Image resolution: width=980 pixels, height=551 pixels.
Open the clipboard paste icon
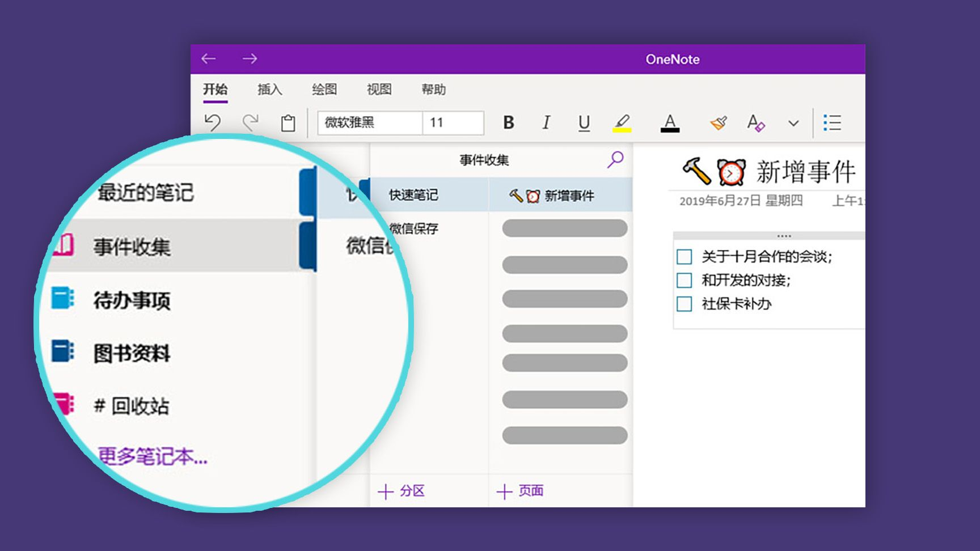coord(288,123)
